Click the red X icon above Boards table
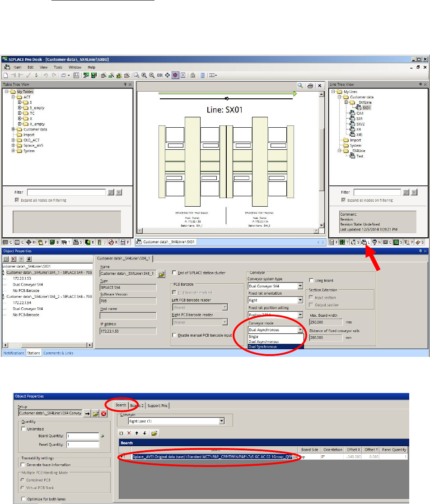This screenshot has height=504, width=430. click(x=129, y=433)
